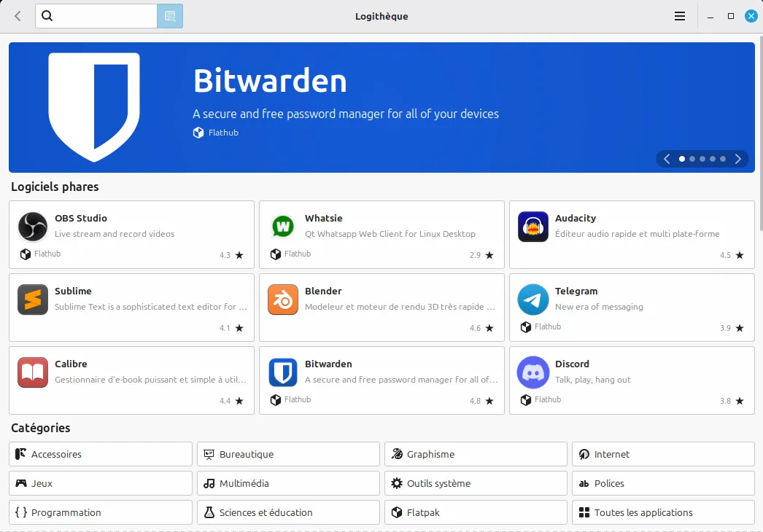Open the Programmation category
Screen dimensions: 763x532
pos(101,512)
